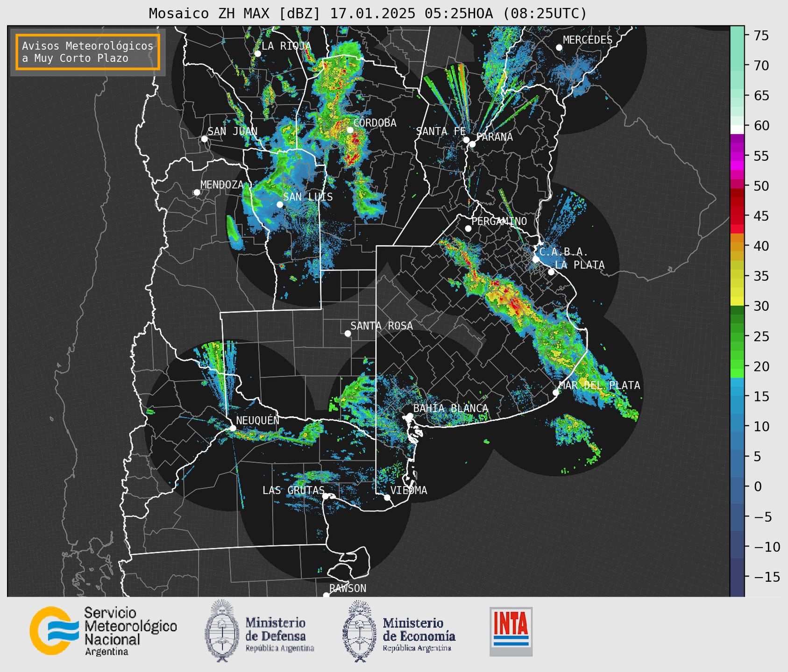
Task: Select the SAN JUAN city marker
Action: [x=204, y=139]
